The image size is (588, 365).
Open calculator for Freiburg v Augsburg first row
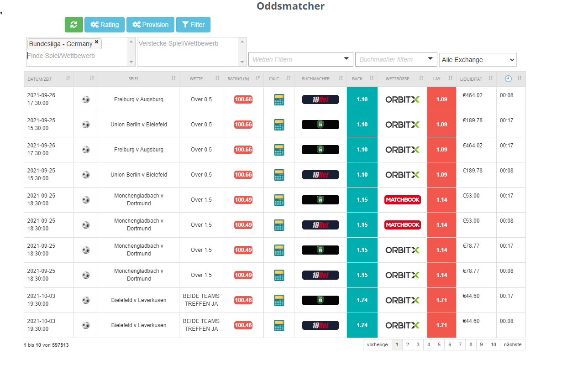(x=278, y=99)
